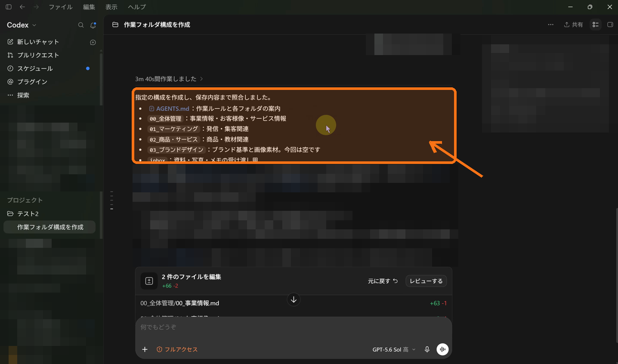Screen dimensions: 618x364
Task: Toggle the right side panel icon
Action: [x=610, y=25]
